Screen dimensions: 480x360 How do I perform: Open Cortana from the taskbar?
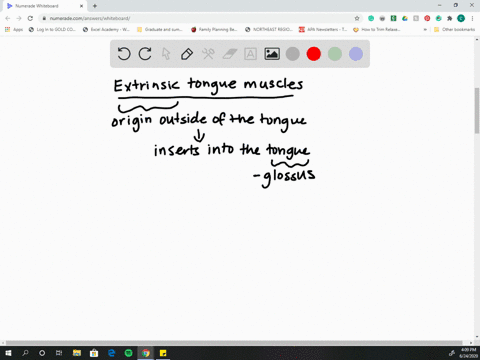point(42,353)
